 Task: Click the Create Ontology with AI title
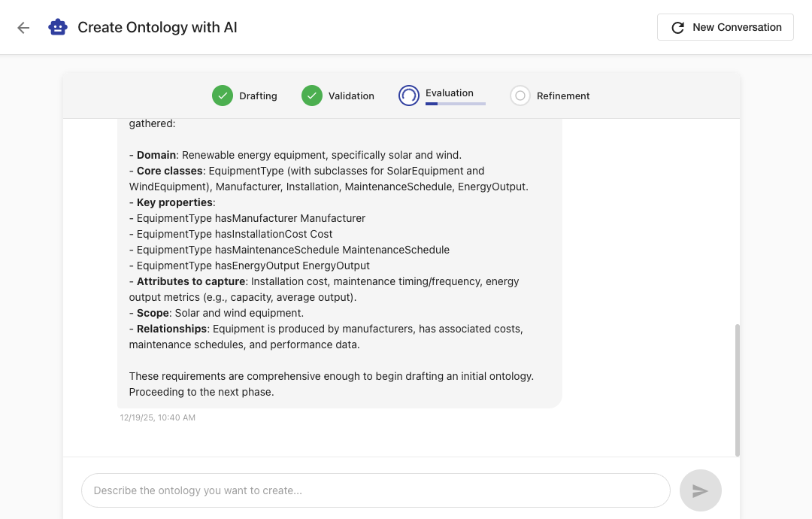[157, 27]
